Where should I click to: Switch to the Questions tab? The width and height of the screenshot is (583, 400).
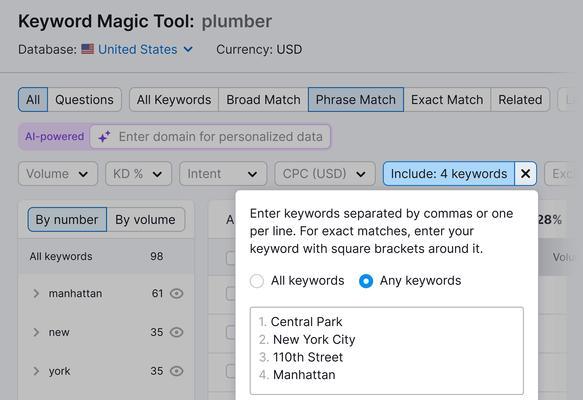tap(84, 100)
